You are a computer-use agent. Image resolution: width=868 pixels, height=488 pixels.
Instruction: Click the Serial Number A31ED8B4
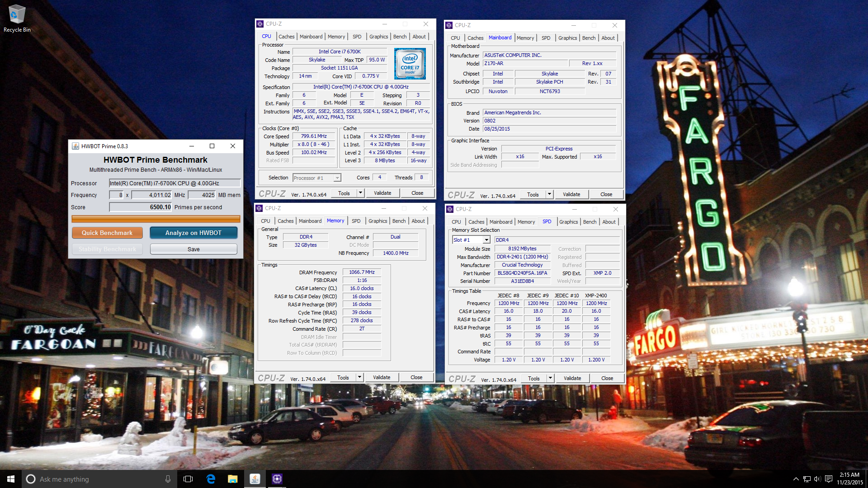522,281
